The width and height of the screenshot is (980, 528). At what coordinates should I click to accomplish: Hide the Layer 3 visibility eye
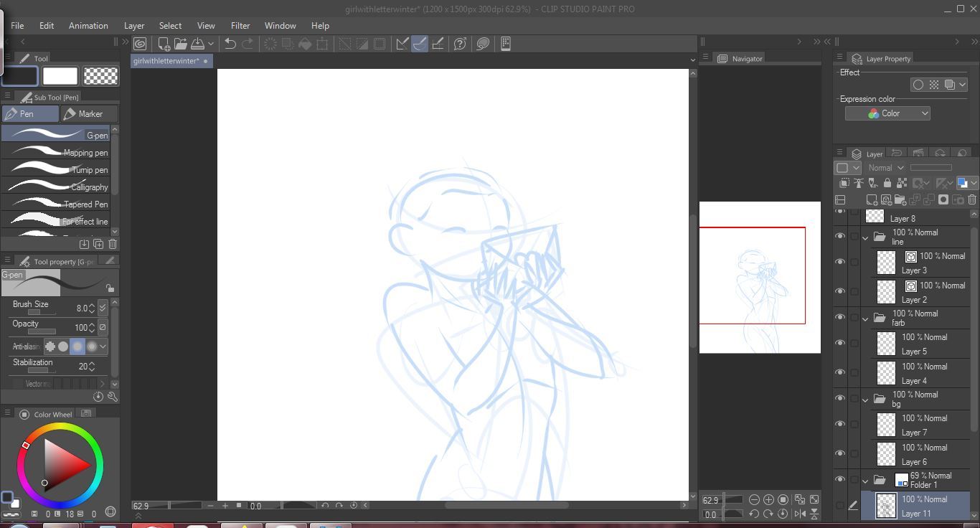click(840, 263)
